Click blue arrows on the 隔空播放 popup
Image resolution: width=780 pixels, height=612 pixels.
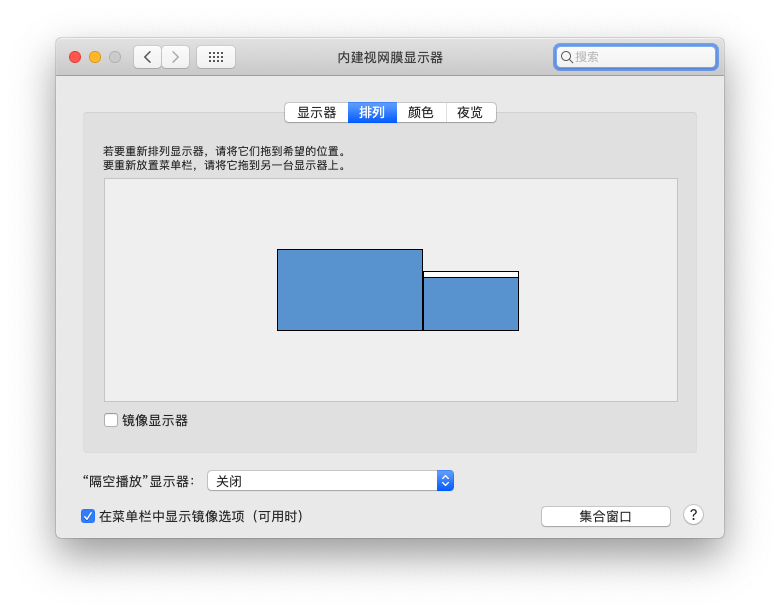(x=446, y=481)
